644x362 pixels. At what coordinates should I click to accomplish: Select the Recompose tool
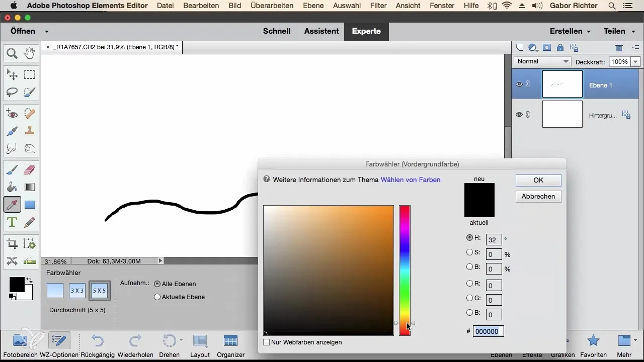[x=30, y=244]
